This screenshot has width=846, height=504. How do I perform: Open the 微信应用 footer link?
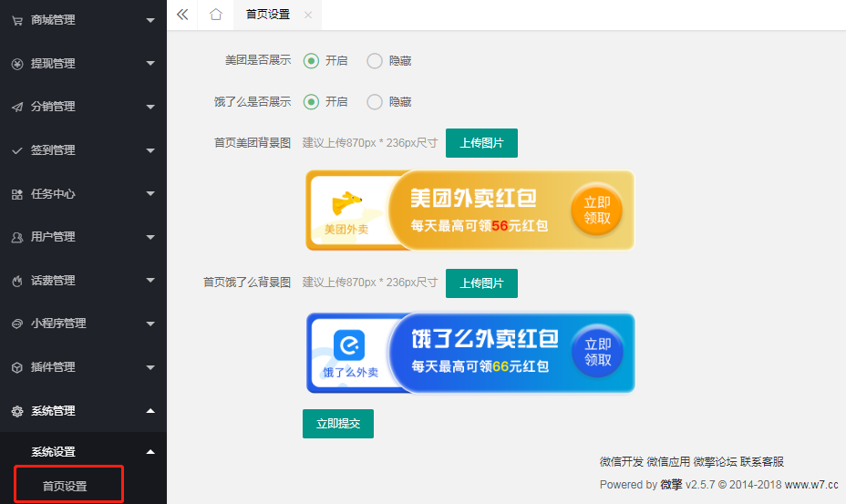pyautogui.click(x=668, y=462)
